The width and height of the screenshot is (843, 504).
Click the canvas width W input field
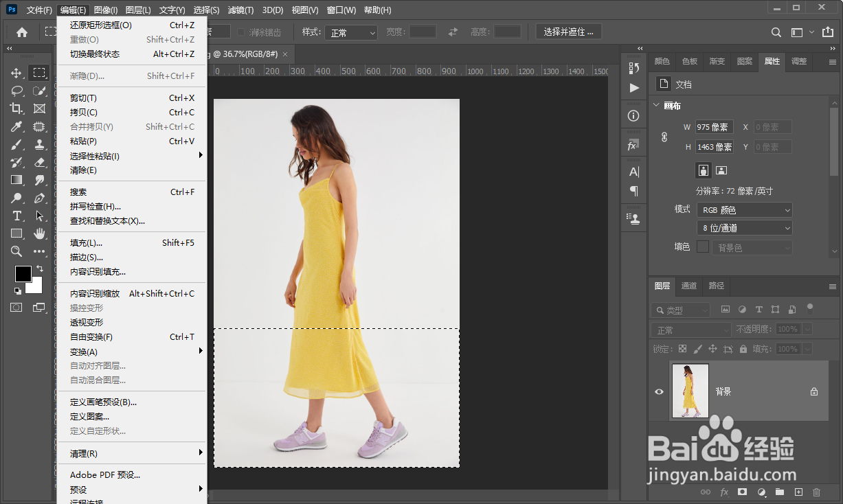[714, 127]
